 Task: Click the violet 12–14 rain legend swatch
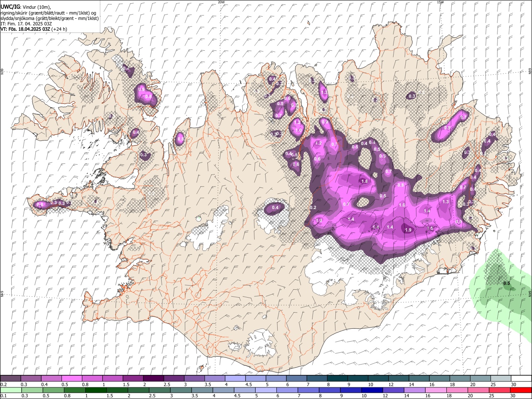(x=393, y=390)
